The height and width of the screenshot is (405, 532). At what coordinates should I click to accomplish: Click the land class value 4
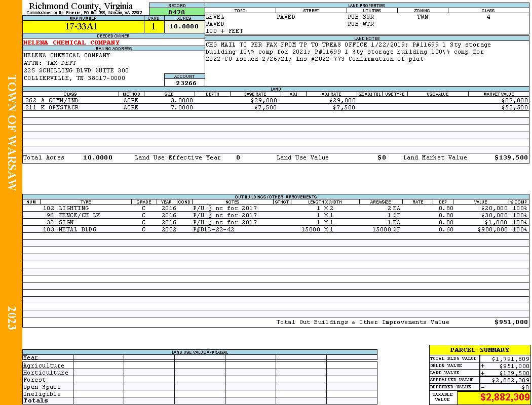pos(488,17)
